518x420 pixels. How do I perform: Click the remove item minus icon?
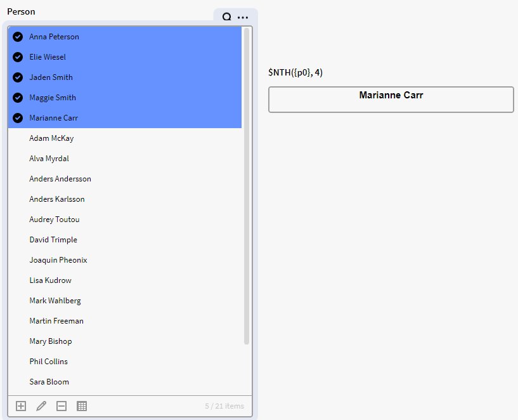pyautogui.click(x=62, y=406)
